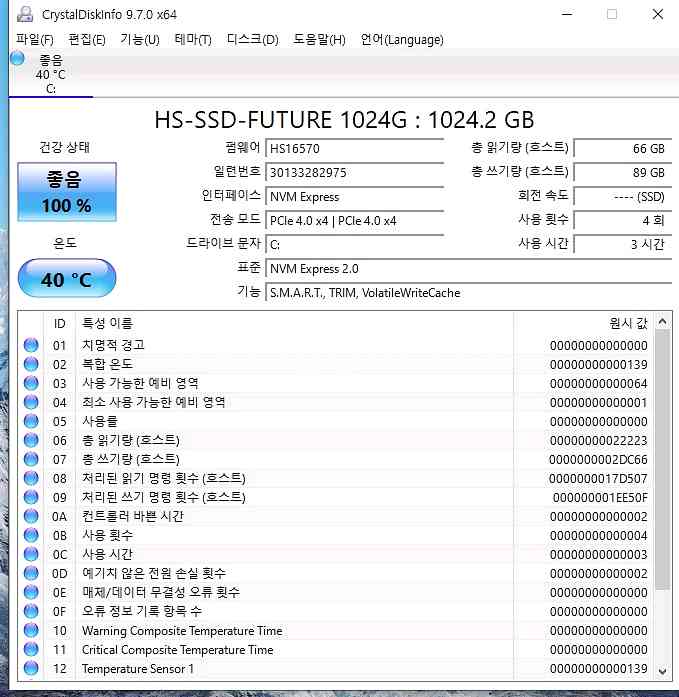Screen dimensions: 679x697
Task: Select the row named 사용률
Action: click(335, 421)
